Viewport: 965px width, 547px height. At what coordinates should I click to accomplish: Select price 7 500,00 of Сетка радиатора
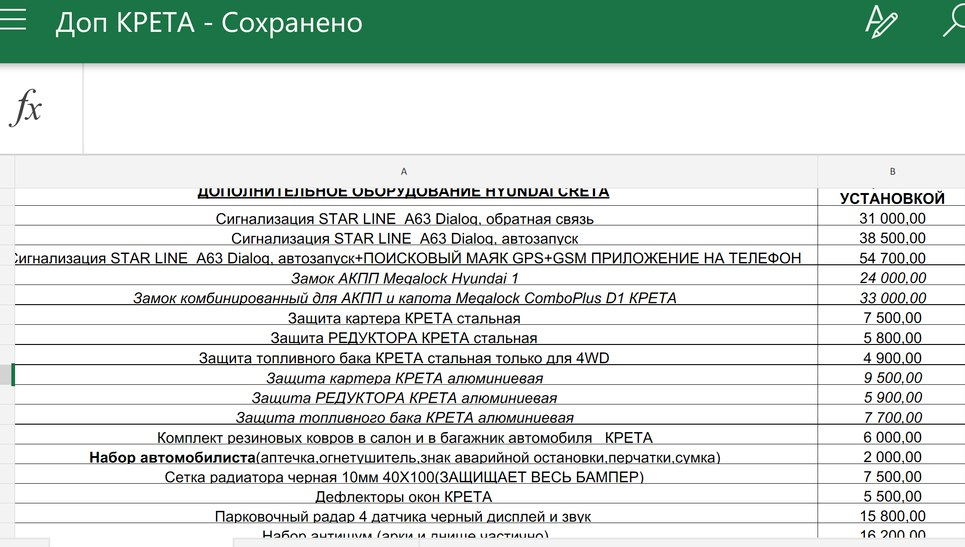(x=892, y=474)
